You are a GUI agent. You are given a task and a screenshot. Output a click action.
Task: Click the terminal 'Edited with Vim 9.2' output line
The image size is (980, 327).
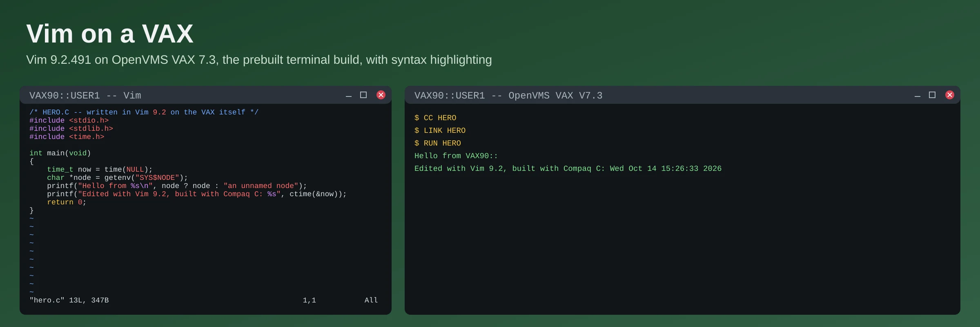click(x=568, y=168)
